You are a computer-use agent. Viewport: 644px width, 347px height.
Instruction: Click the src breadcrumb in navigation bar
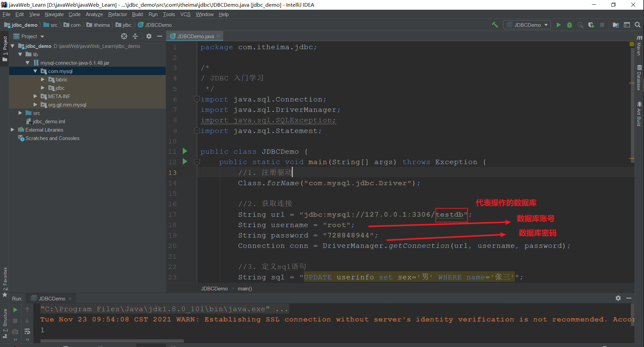50,25
